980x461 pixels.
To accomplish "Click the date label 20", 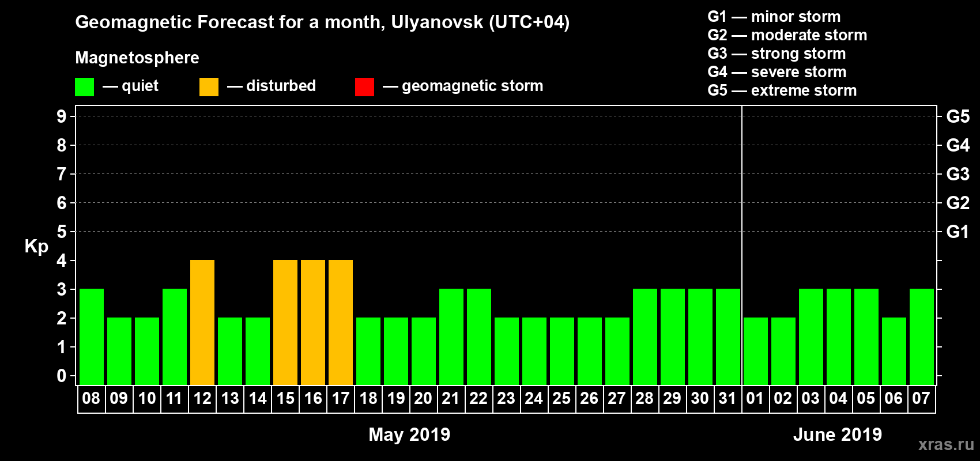I will point(423,398).
